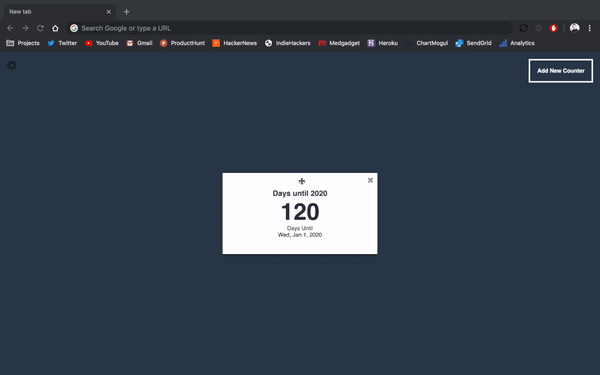
Task: Open the Analytics bookmark
Action: (517, 43)
